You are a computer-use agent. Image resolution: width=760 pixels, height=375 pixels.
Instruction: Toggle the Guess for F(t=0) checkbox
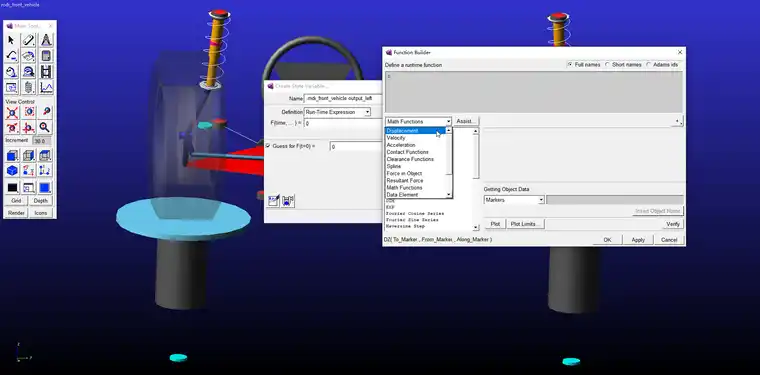click(268, 145)
